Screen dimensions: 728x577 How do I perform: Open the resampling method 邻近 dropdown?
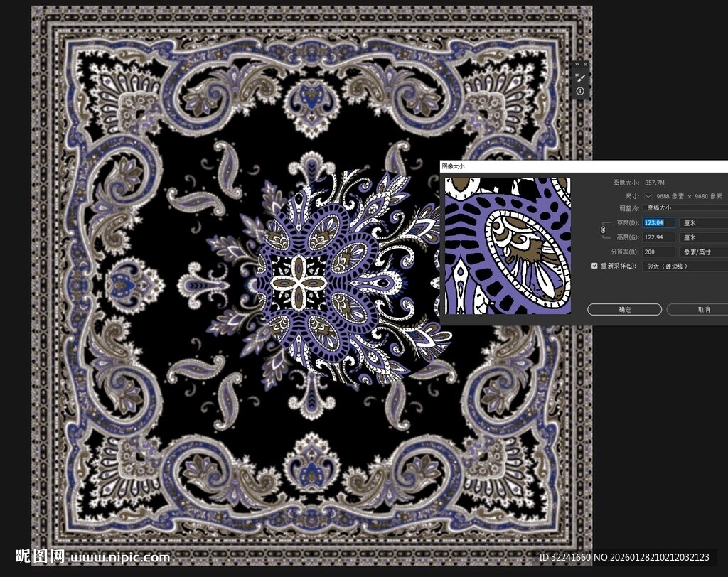[685, 266]
